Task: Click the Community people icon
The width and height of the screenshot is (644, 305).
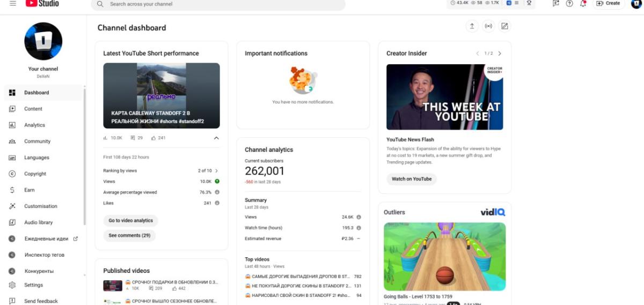Action: pos(12,142)
